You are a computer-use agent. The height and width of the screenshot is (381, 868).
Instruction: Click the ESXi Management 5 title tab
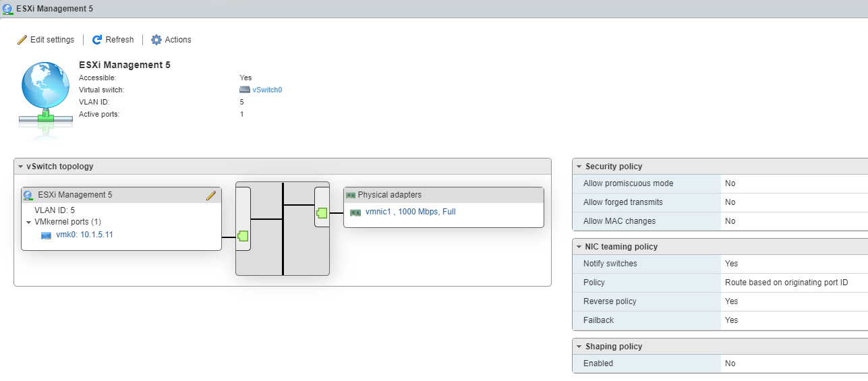(x=48, y=9)
